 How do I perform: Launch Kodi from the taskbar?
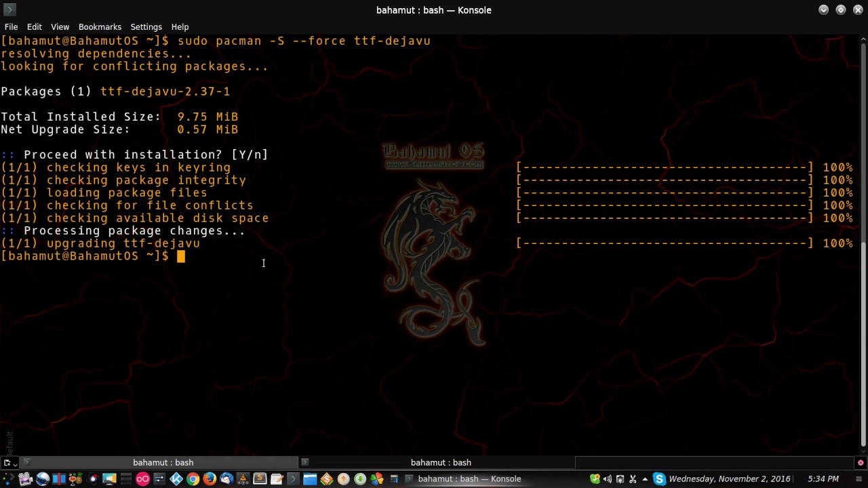[x=176, y=479]
